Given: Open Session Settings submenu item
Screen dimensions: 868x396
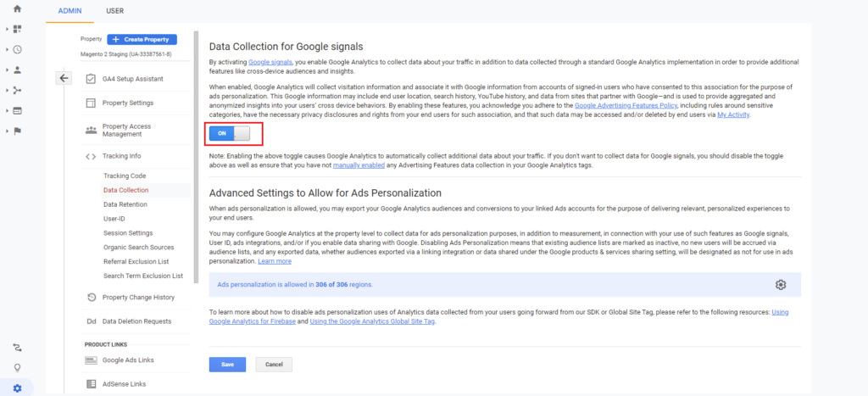Looking at the screenshot, I should click(128, 233).
